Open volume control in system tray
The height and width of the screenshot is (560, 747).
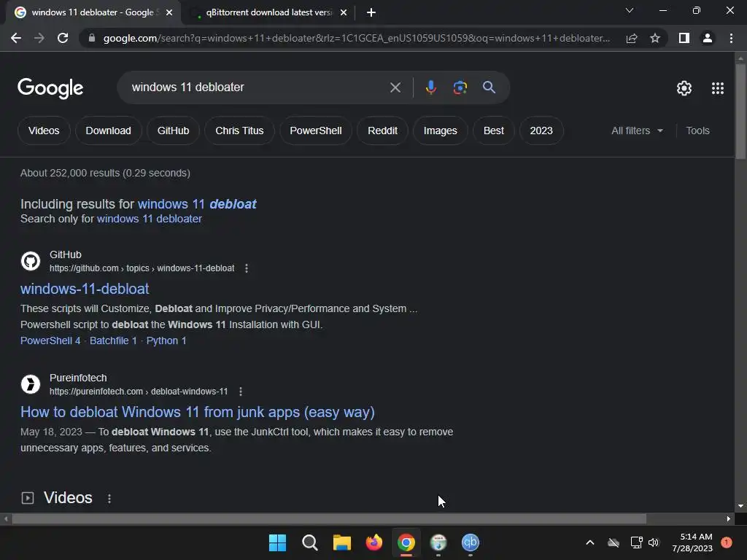pos(654,542)
